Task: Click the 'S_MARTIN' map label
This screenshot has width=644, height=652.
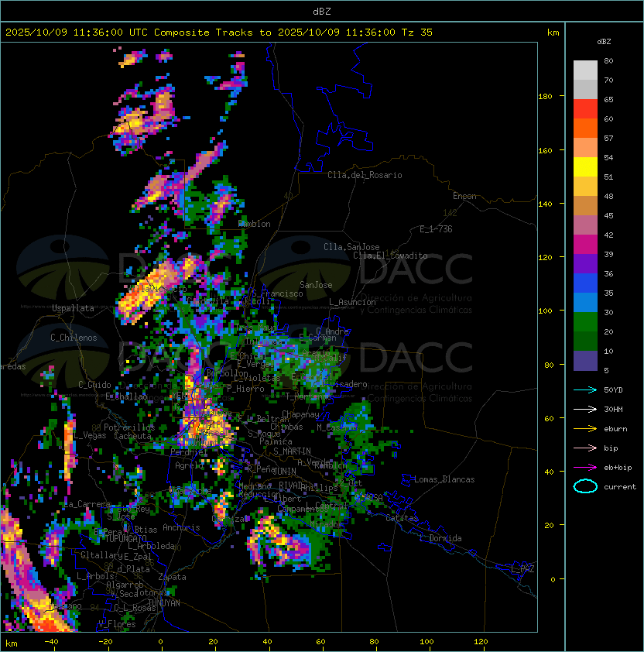Action: (x=292, y=451)
